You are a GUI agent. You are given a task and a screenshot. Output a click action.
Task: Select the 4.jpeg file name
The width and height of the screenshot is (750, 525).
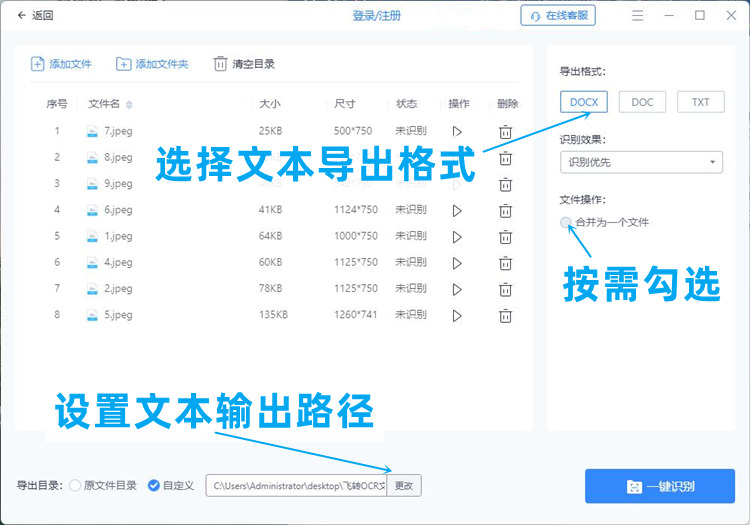(118, 262)
